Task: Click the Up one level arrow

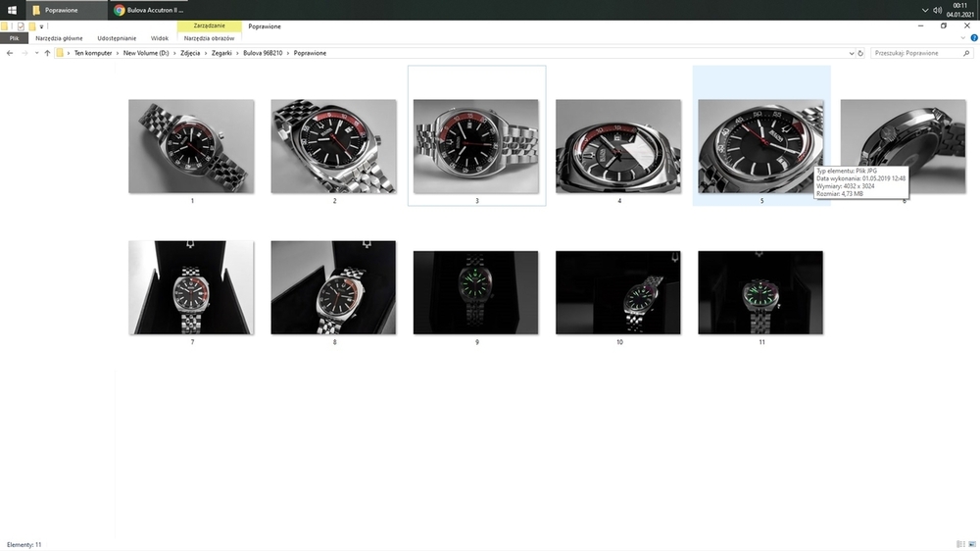Action: click(47, 53)
